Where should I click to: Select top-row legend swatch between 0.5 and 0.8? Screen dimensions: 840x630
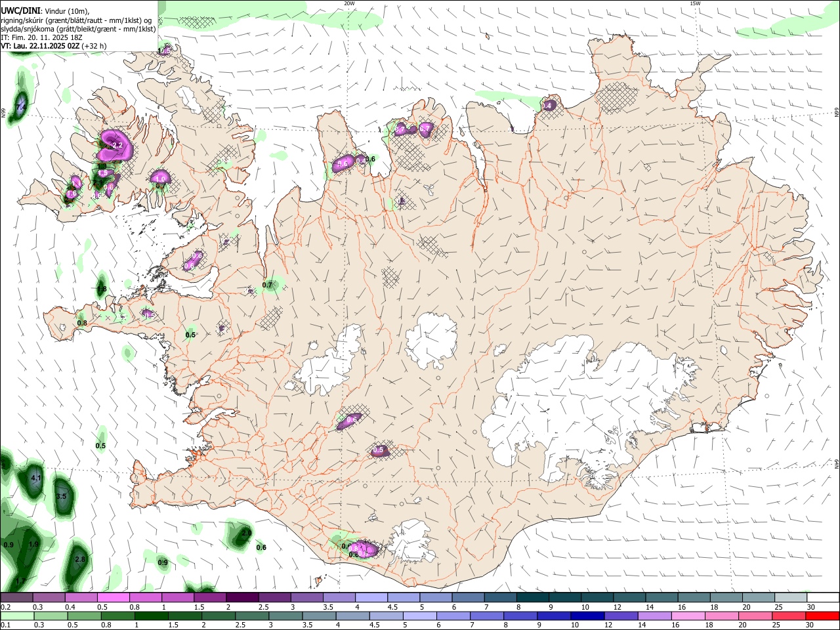[x=113, y=597]
